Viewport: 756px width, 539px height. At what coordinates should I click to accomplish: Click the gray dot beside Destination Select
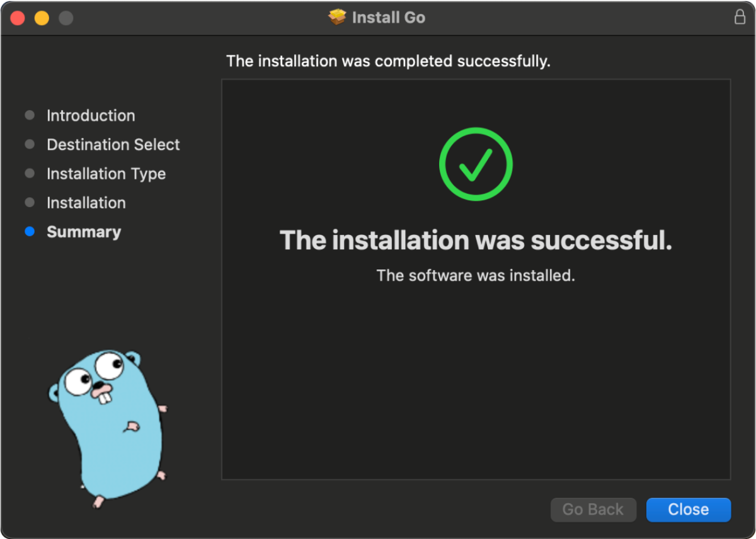[x=30, y=144]
